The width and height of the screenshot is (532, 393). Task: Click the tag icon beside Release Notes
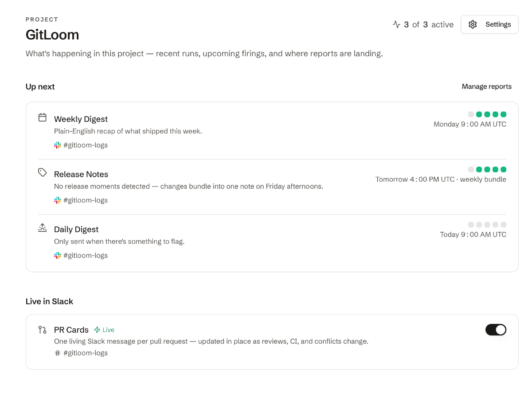click(43, 172)
